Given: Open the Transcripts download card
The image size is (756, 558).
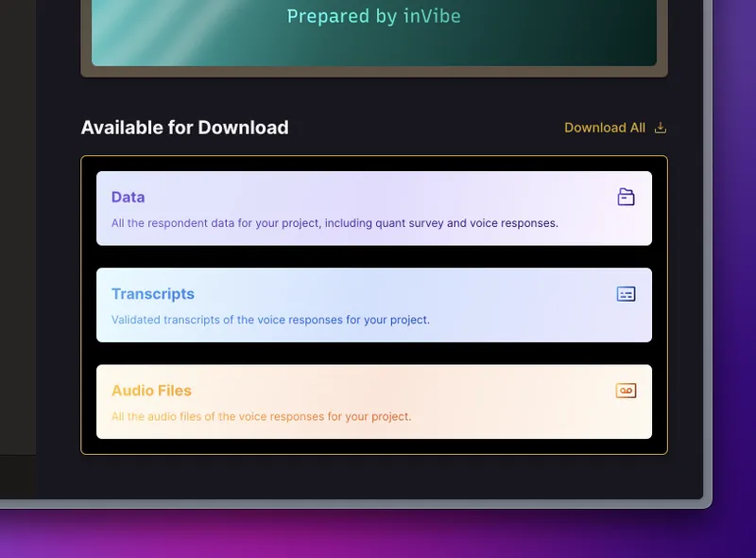Looking at the screenshot, I should point(374,305).
